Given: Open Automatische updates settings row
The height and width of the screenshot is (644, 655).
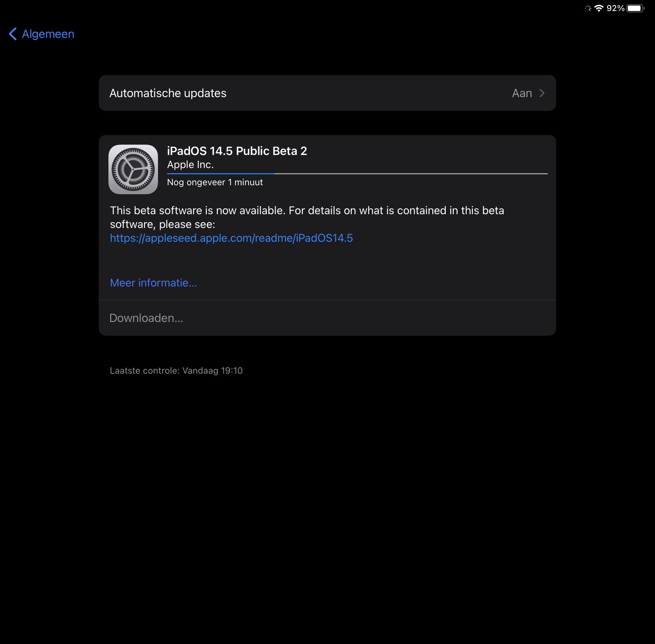Looking at the screenshot, I should pyautogui.click(x=327, y=93).
